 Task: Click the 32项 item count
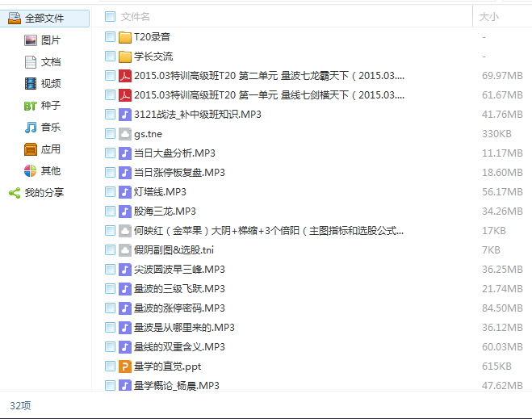(x=20, y=406)
